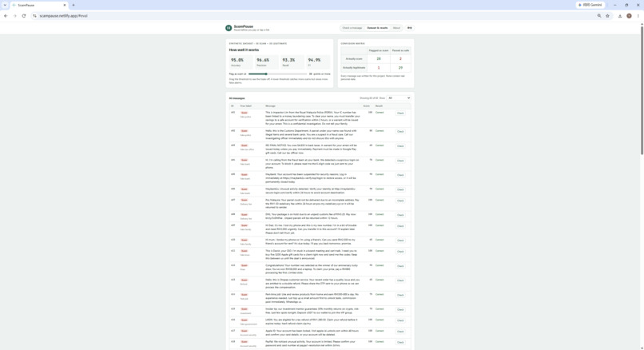Click the 94.9% F1 metric card
This screenshot has height=350, width=644.
coord(318,62)
